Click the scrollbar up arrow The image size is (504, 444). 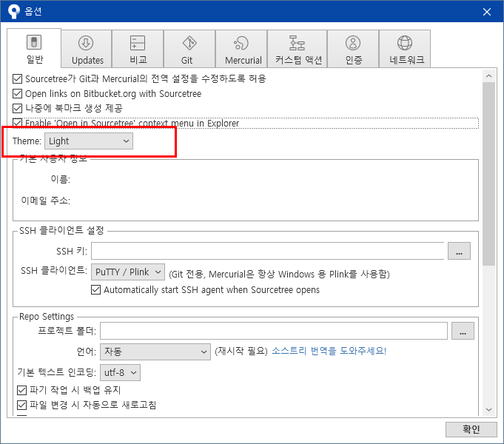pyautogui.click(x=489, y=76)
